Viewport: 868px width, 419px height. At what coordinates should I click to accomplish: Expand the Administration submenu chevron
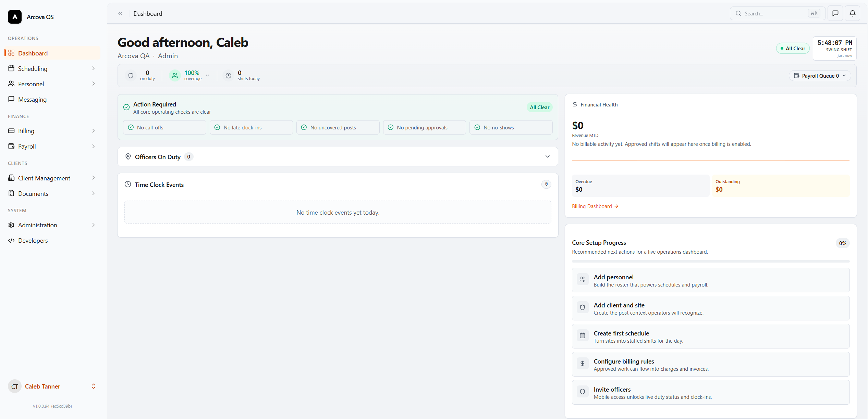(x=94, y=225)
